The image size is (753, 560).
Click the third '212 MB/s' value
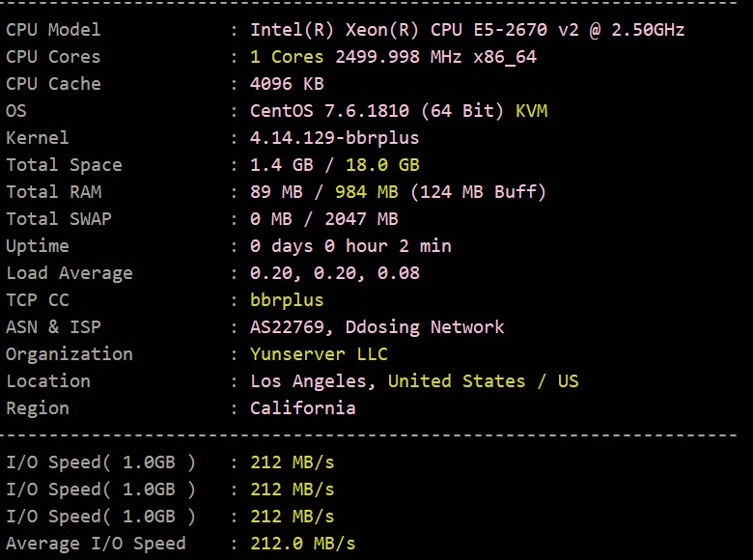coord(292,517)
